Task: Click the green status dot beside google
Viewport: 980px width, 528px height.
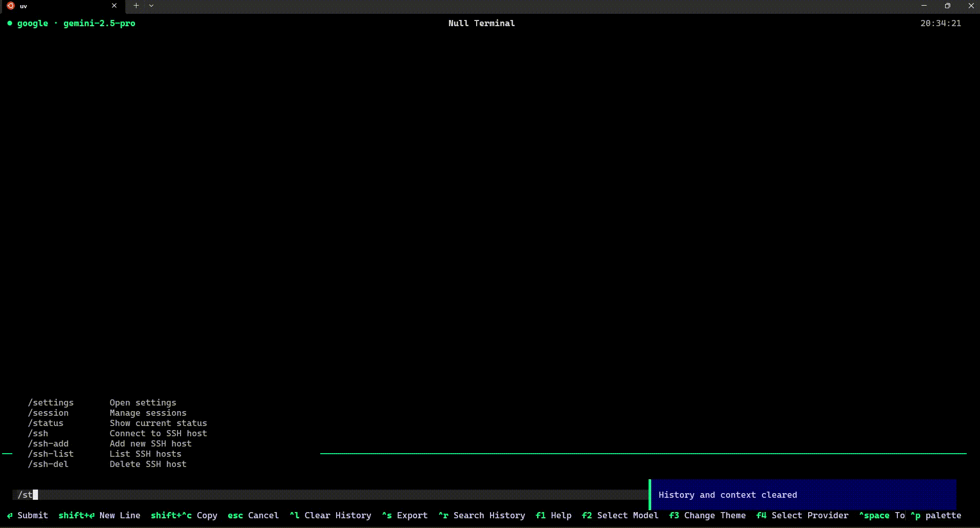Action: pyautogui.click(x=10, y=23)
